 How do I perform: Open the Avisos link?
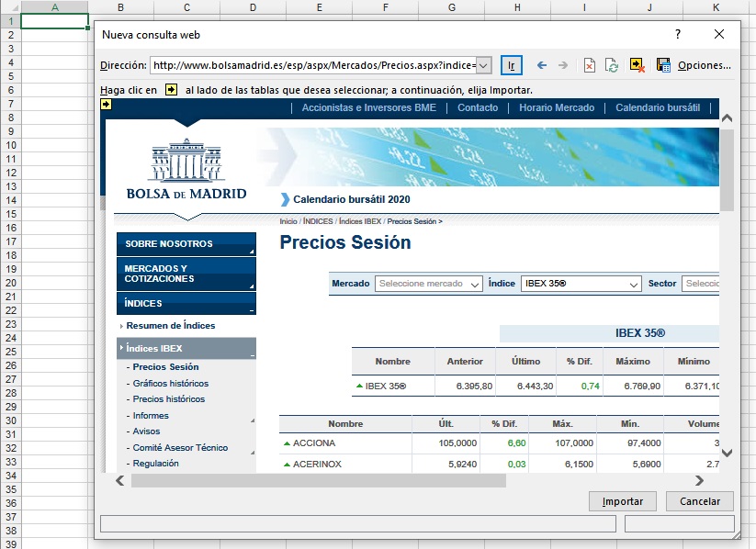146,431
